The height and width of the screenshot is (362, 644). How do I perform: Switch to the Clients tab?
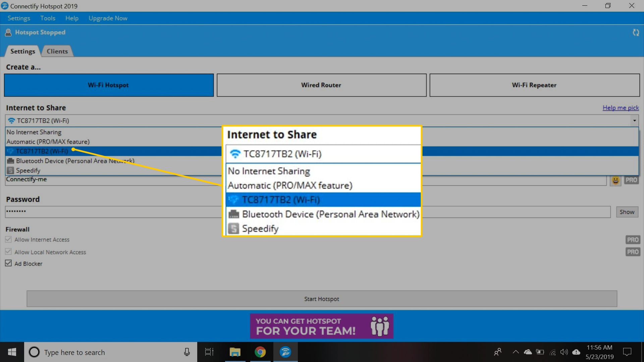(57, 51)
